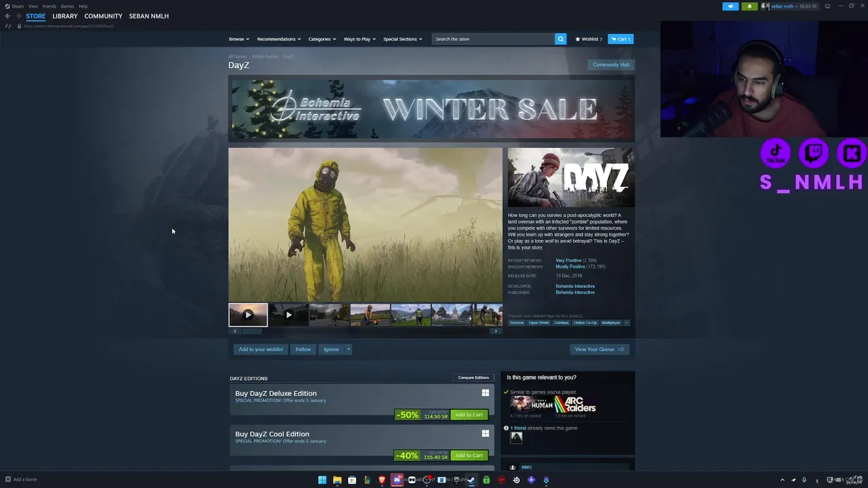Add DayZ Cool Edition to cart
This screenshot has width=868, height=488.
click(x=469, y=455)
